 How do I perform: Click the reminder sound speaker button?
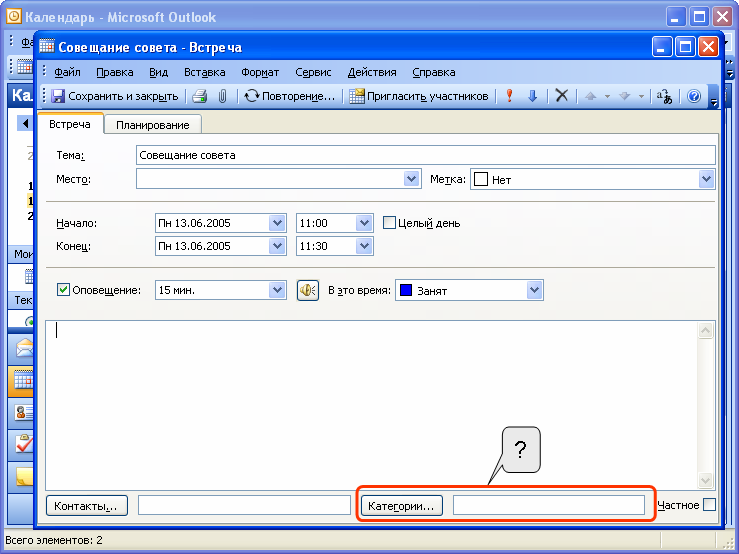click(308, 290)
